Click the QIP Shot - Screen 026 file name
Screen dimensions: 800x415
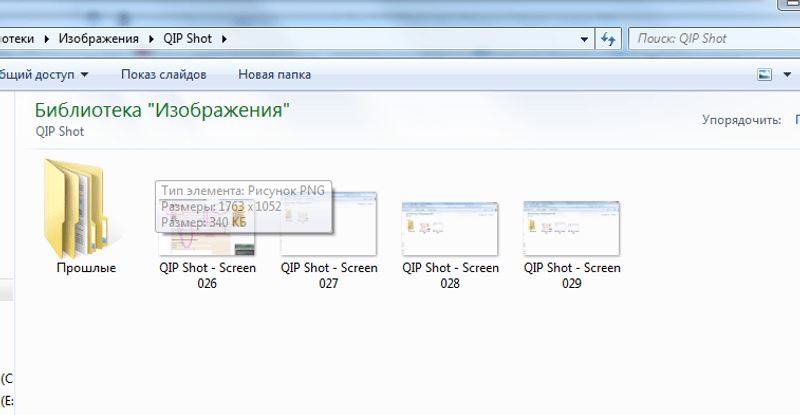[x=207, y=276]
